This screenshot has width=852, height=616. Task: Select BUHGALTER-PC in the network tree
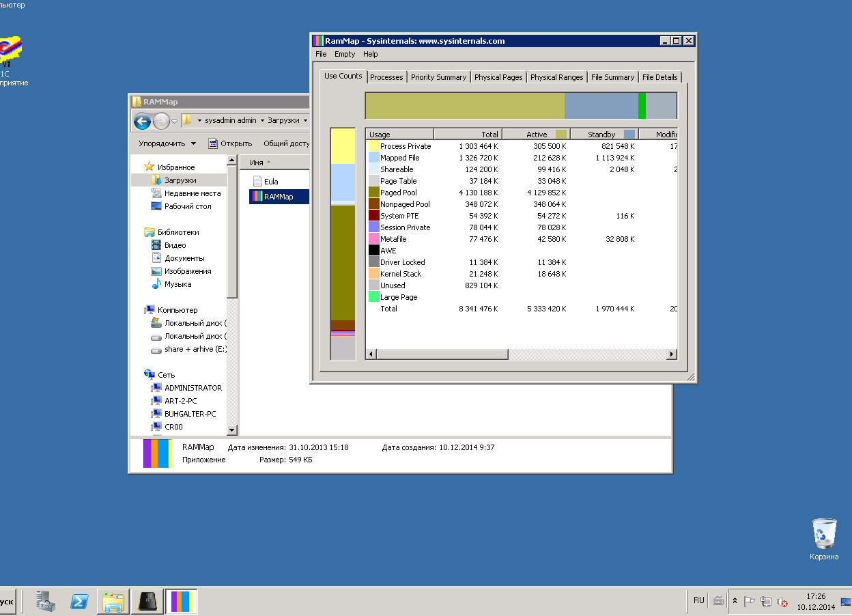point(190,414)
